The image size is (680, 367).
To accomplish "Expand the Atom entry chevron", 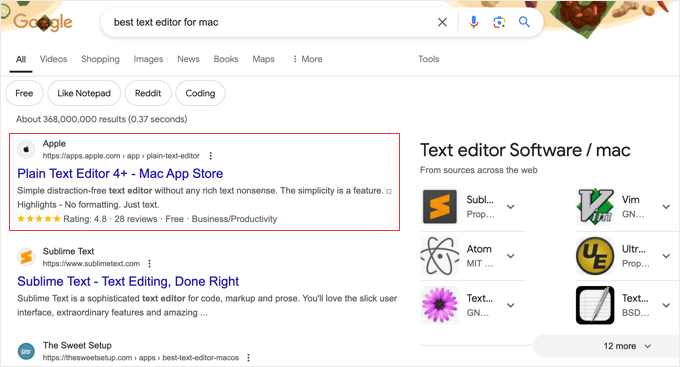I will pyautogui.click(x=511, y=256).
